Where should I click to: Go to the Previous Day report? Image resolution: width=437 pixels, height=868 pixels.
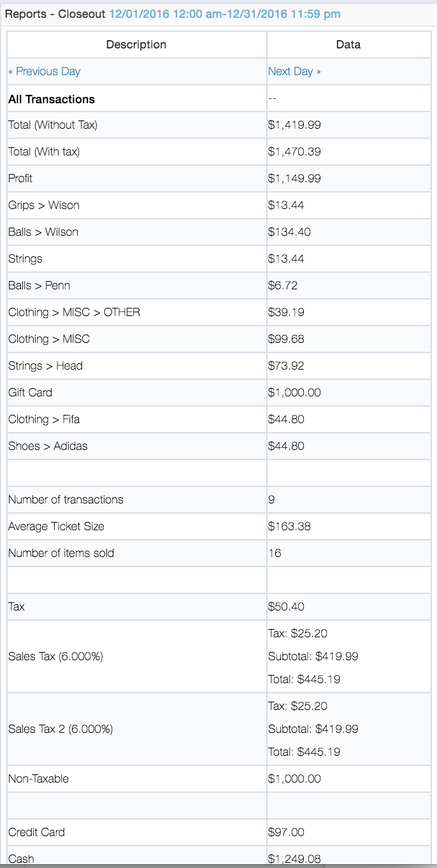[44, 71]
